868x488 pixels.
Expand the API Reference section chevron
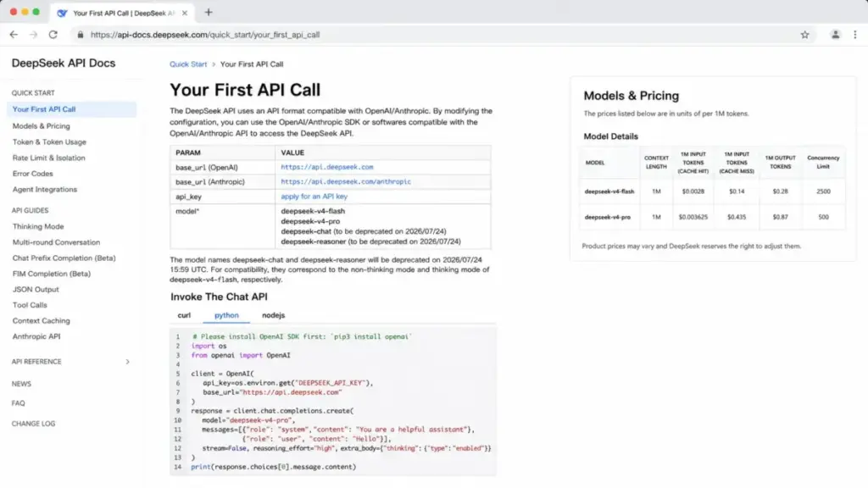(127, 362)
